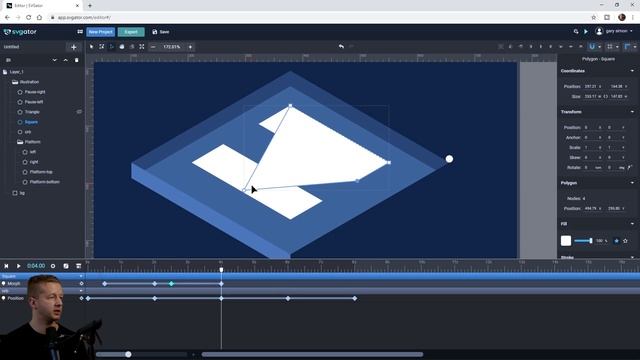Collapse the Coordinates section
This screenshot has height=360, width=640.
632,71
